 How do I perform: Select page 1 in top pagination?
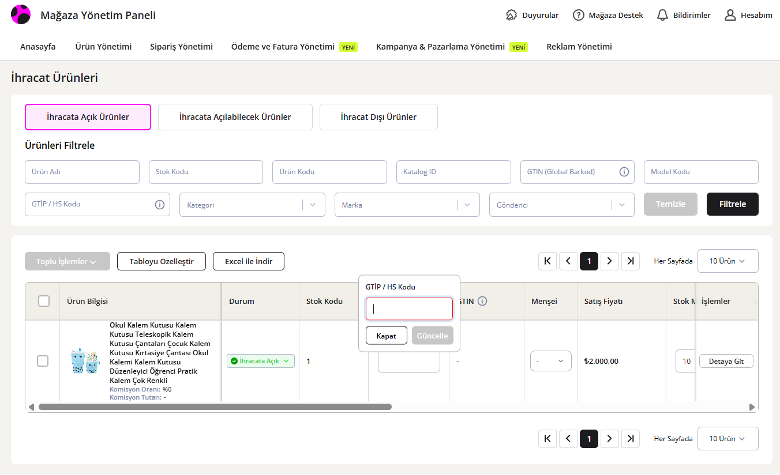click(x=589, y=261)
